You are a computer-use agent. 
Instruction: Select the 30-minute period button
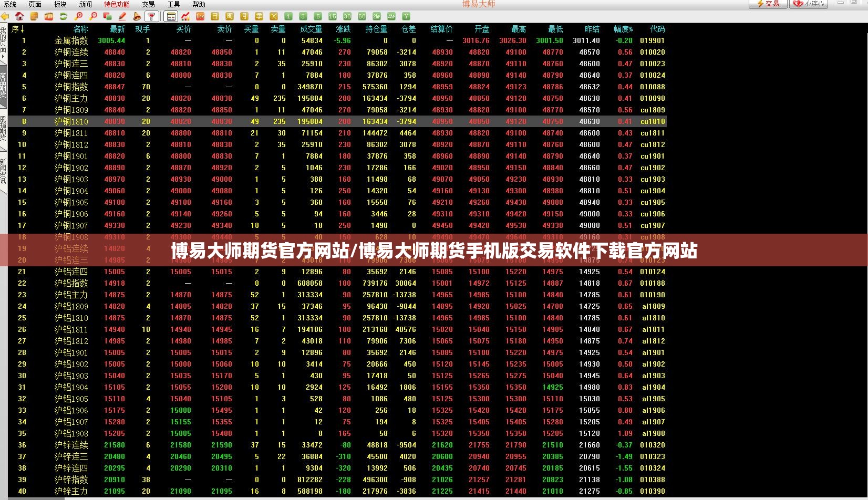[x=347, y=16]
